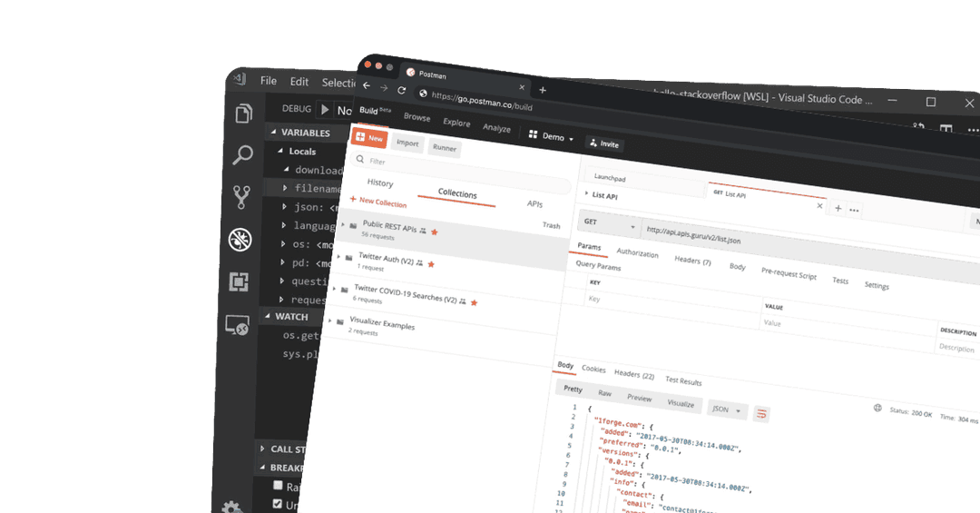
Task: Open the Headers (7) request tab
Action: click(692, 261)
